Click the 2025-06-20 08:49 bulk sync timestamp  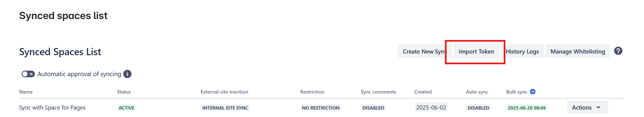coord(527,108)
